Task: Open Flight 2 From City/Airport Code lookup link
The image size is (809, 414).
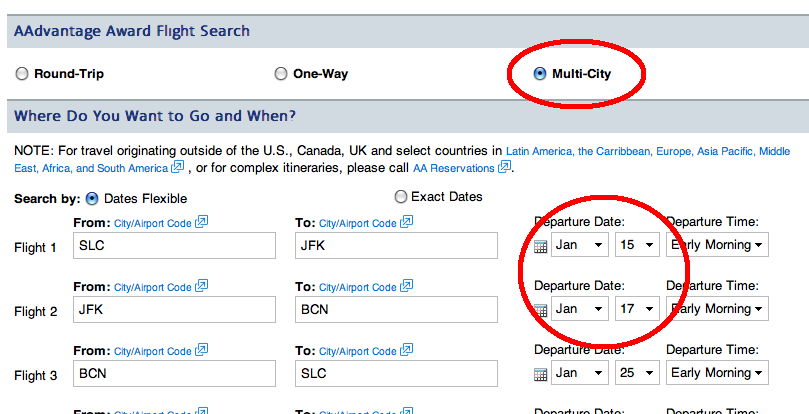Action: 153,288
